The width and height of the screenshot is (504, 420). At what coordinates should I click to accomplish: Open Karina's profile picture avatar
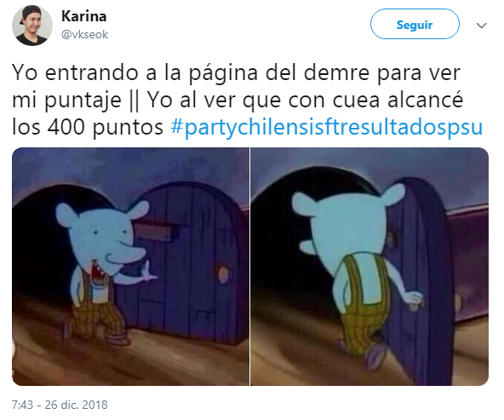pyautogui.click(x=32, y=26)
